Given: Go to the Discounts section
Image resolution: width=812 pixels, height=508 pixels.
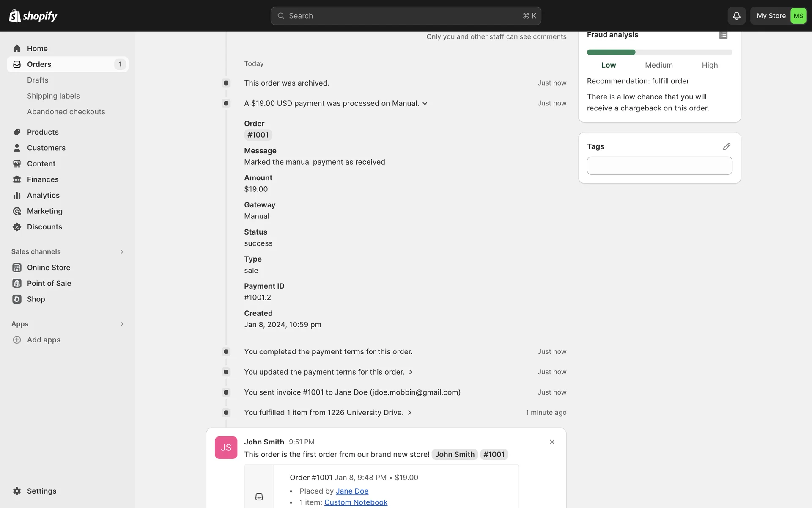Looking at the screenshot, I should [44, 227].
